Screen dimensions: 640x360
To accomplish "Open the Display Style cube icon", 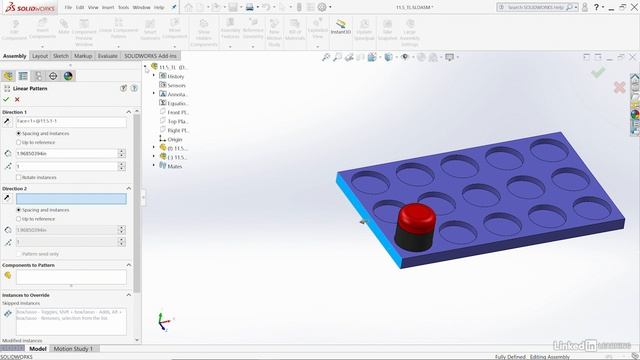I will pyautogui.click(x=388, y=58).
